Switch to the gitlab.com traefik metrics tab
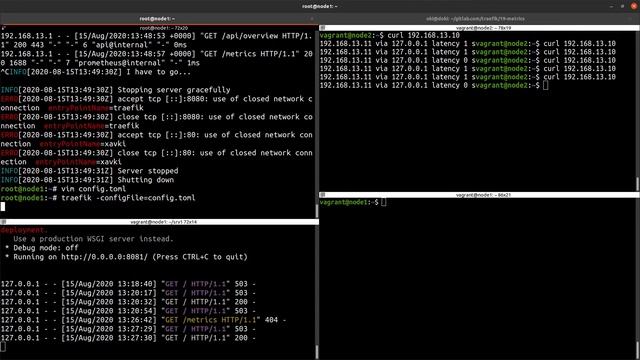 tap(476, 18)
